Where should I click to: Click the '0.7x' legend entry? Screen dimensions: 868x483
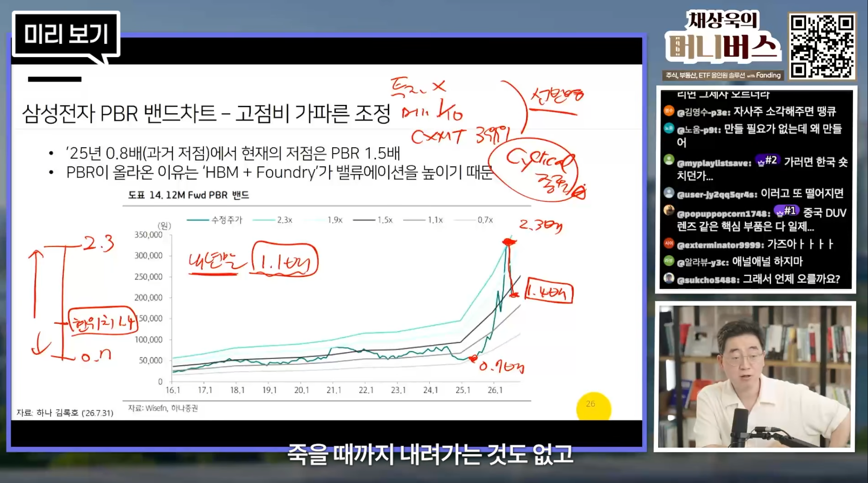[473, 220]
